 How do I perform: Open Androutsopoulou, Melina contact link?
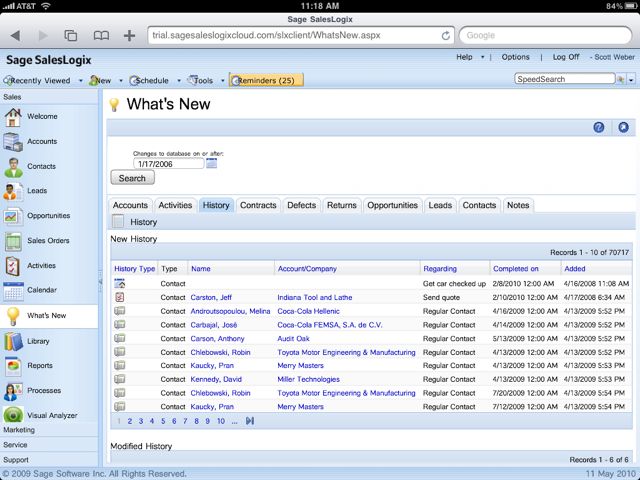230,311
